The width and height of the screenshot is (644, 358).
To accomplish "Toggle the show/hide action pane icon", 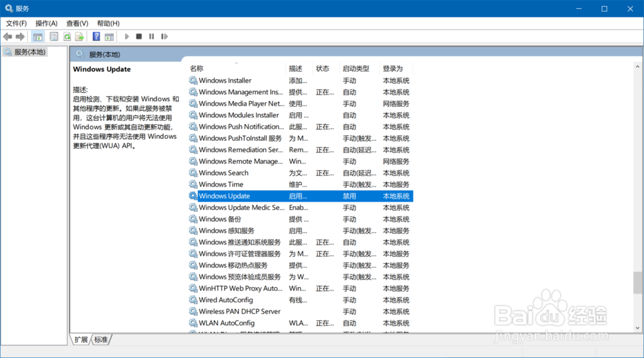I will coord(109,37).
